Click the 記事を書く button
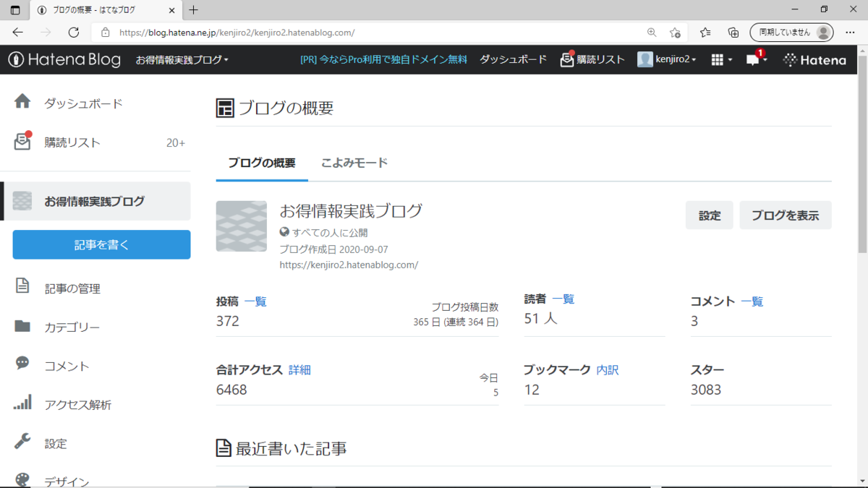 tap(101, 244)
